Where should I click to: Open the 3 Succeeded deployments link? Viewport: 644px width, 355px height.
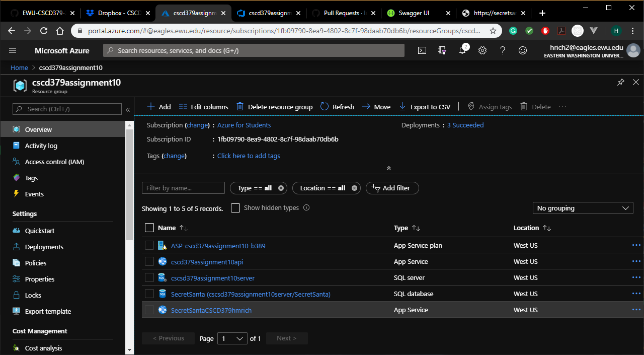coord(465,125)
